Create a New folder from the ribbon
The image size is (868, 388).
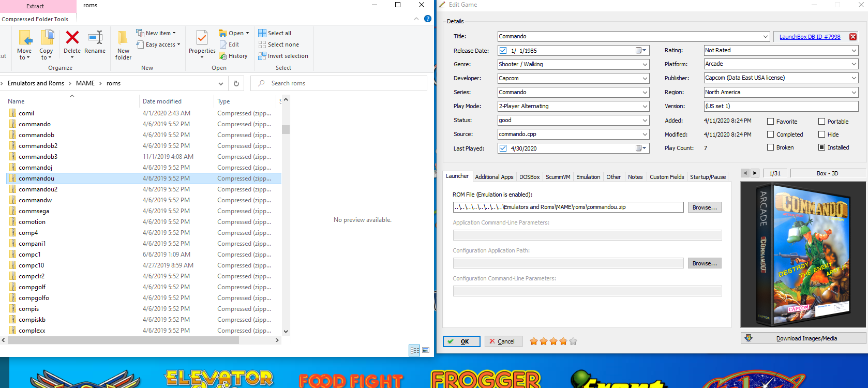point(123,45)
